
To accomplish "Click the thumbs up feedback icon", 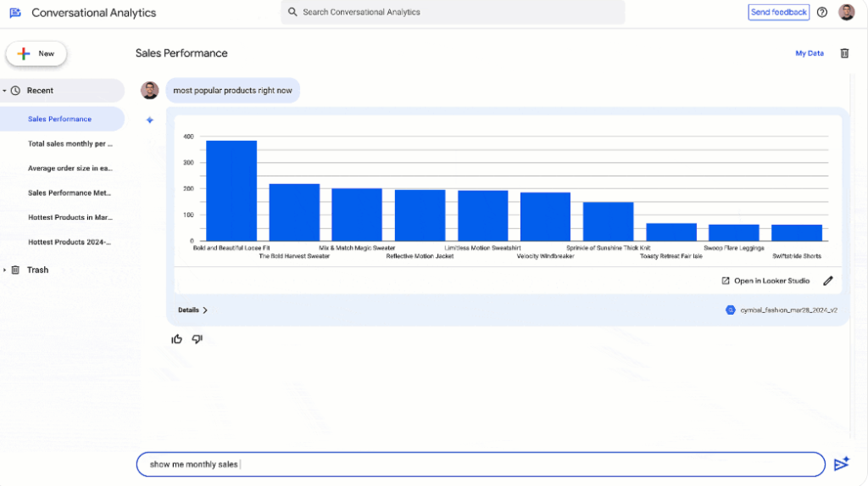I will tap(176, 339).
